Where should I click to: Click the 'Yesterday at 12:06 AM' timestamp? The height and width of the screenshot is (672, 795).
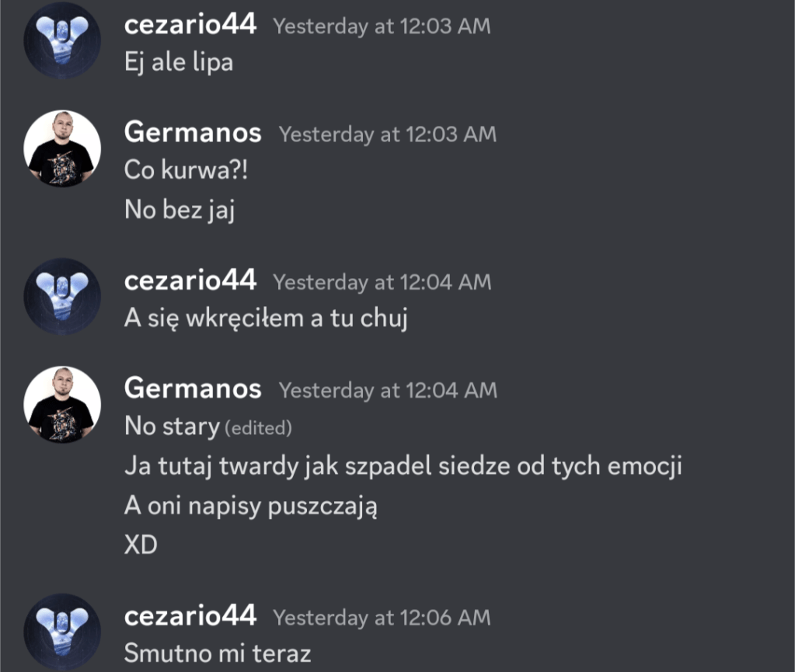click(382, 618)
